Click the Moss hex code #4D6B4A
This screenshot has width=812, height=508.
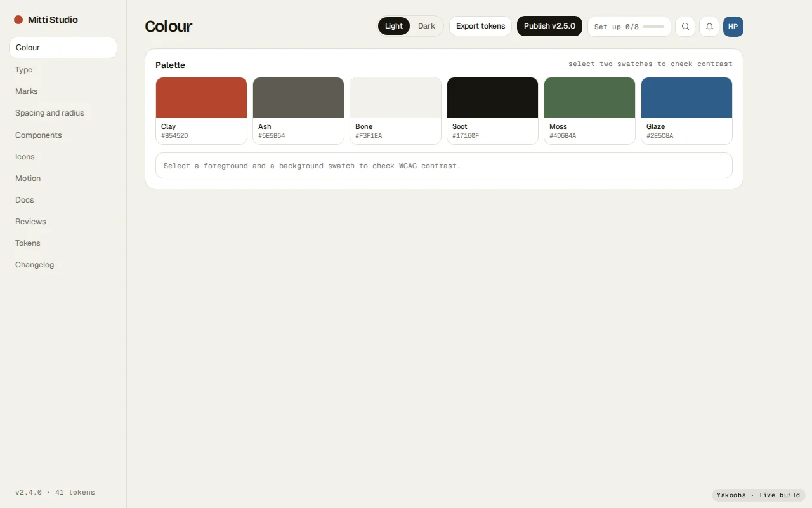[x=563, y=136]
